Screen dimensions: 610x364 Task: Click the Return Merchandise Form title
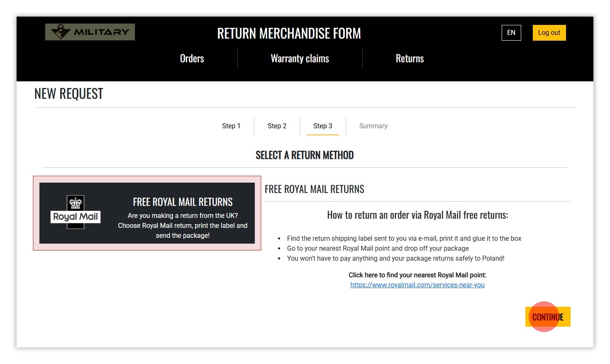[x=289, y=34]
